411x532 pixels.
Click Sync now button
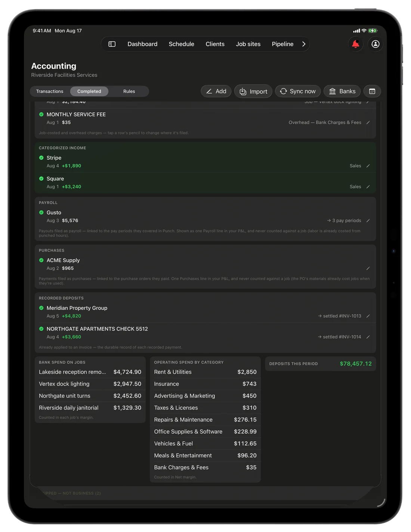[x=298, y=91]
